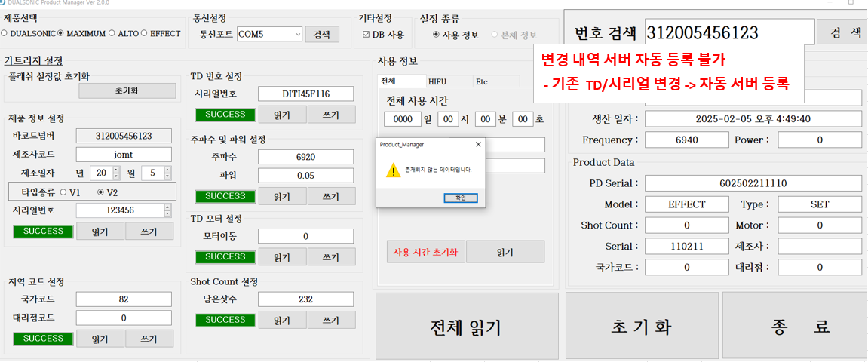Click the 제조일자 month spinner arrows
This screenshot has height=362, width=868.
(x=167, y=173)
